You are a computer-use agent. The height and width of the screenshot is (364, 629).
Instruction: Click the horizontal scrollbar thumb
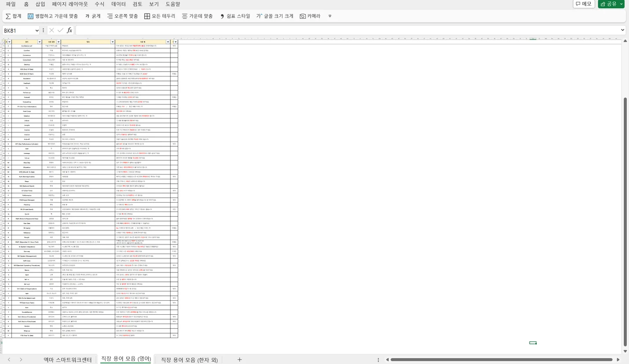point(501,360)
